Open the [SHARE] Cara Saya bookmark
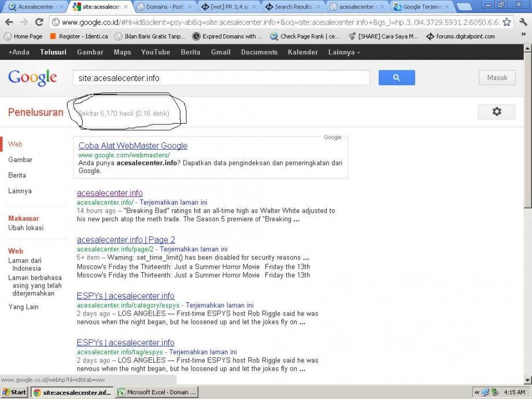532x399 pixels. 383,36
